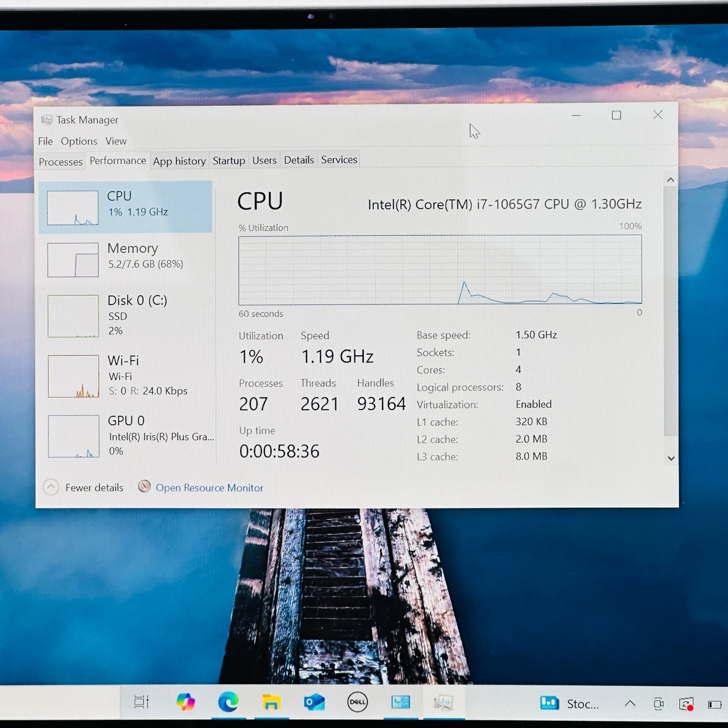The width and height of the screenshot is (728, 728).
Task: Open File Explorer from the taskbar
Action: coord(271,702)
